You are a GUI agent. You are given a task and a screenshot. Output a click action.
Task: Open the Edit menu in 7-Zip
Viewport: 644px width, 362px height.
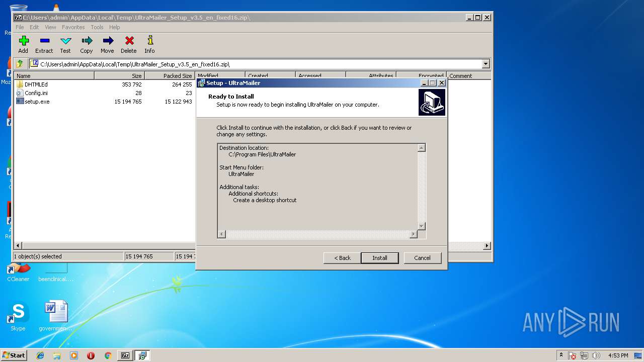pos(34,27)
